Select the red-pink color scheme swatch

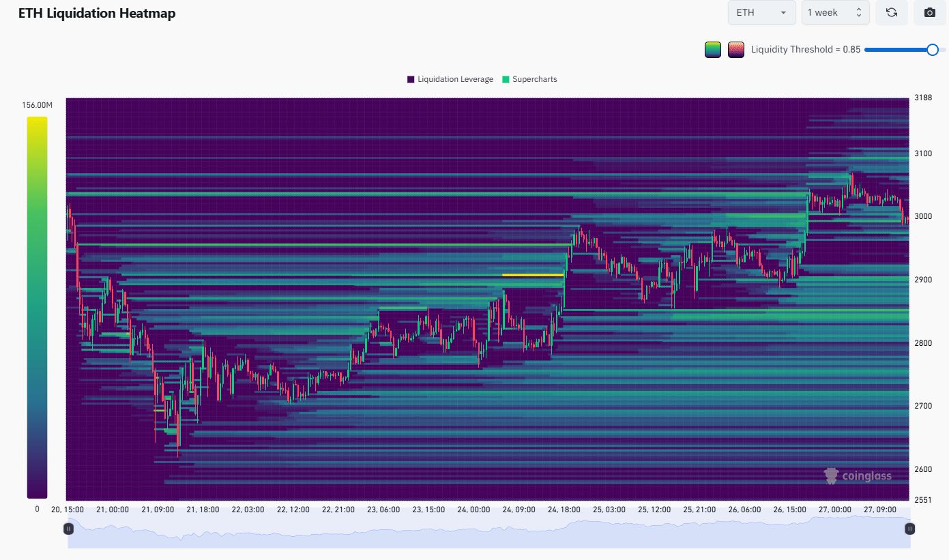tap(736, 50)
